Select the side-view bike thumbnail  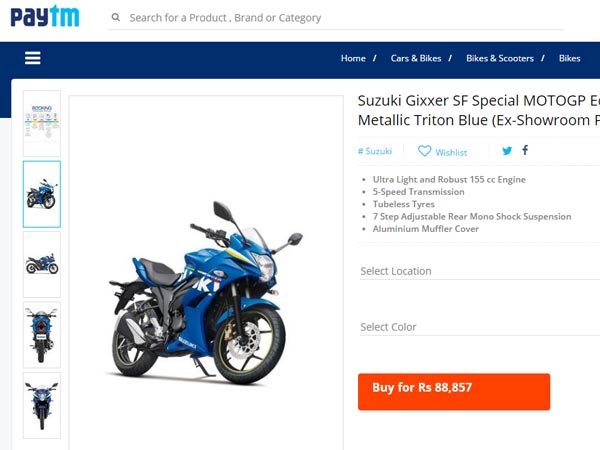[42, 264]
